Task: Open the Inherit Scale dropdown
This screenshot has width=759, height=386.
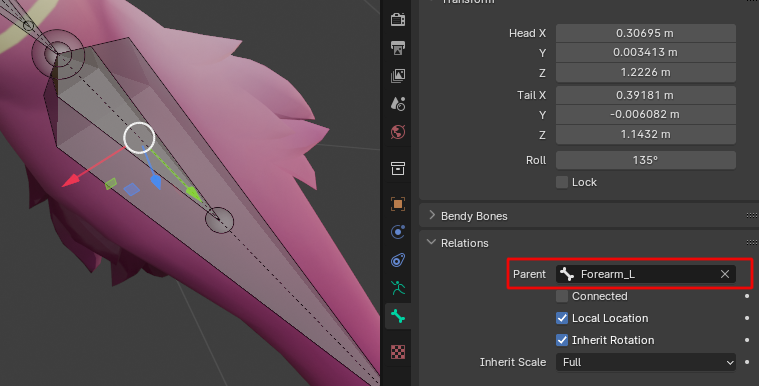Action: point(646,362)
